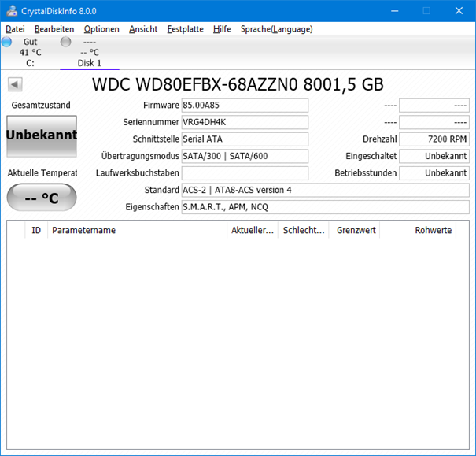Select the C: drive tab showing Gut 41 °C
This screenshot has width=476, height=456.
coord(30,52)
